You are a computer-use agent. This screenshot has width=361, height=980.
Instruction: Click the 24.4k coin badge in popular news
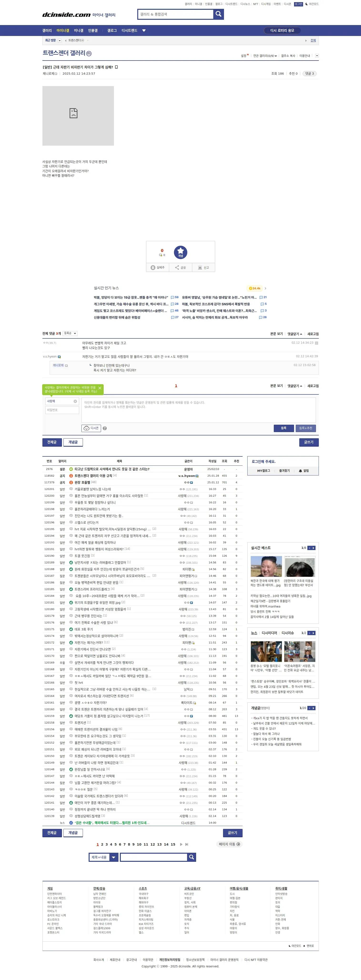pyautogui.click(x=255, y=288)
